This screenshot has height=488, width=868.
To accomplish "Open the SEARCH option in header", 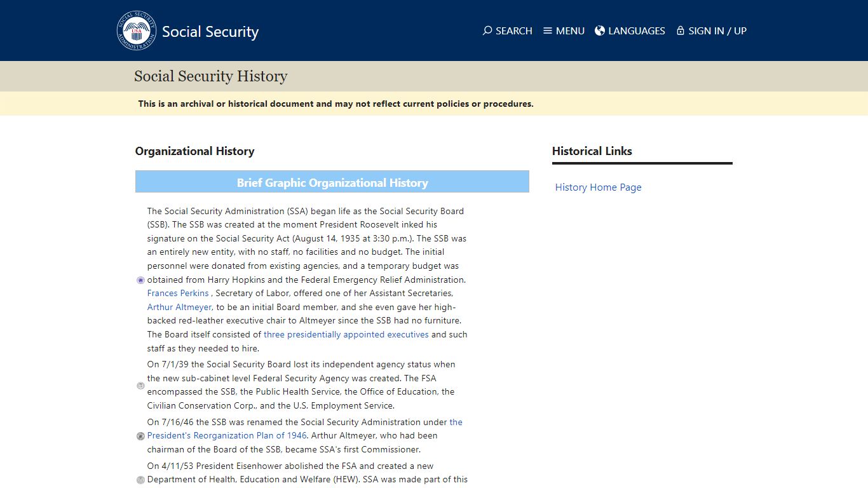I will coord(507,30).
